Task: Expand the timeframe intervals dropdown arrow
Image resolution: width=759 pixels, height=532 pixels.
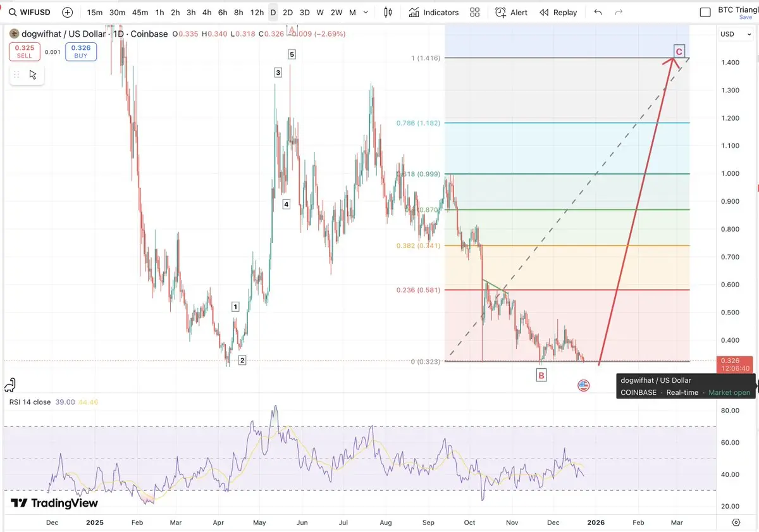Action: coord(366,12)
